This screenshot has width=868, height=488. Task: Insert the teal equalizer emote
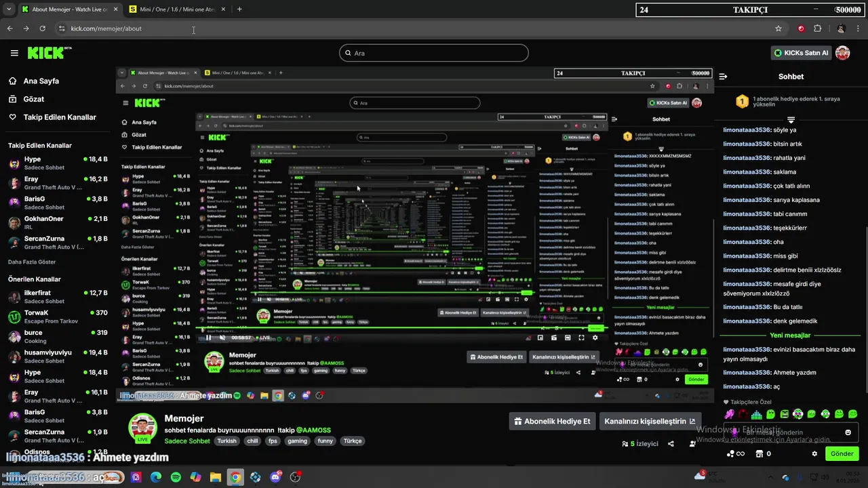(757, 414)
